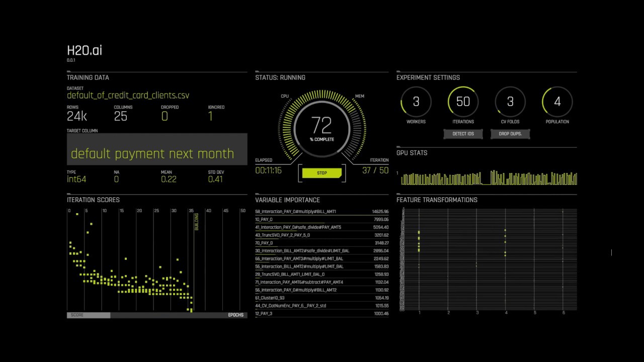
Task: Click the DROPPED value 0
Action: click(x=165, y=116)
